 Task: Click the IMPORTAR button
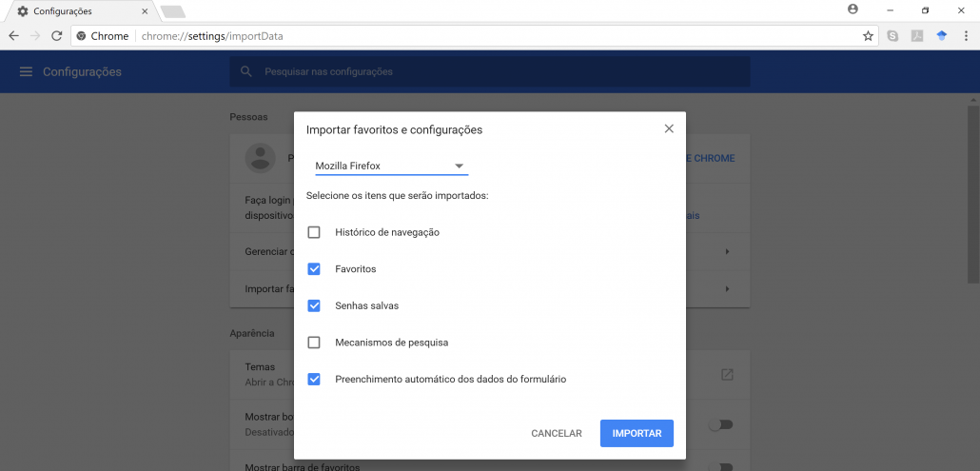637,434
